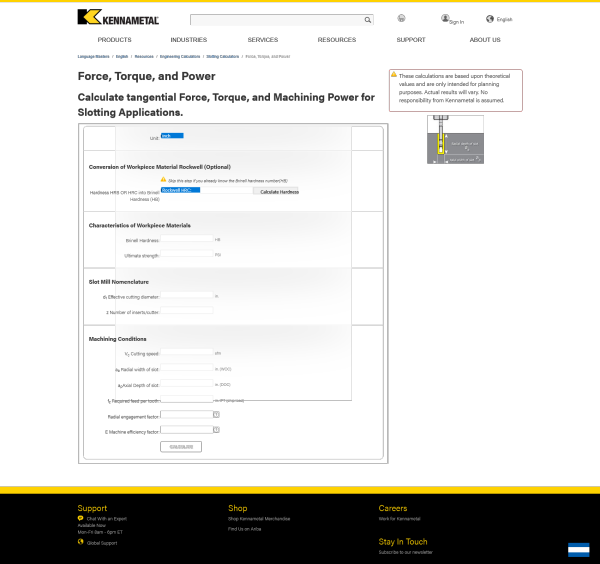The image size is (600, 564).
Task: Open the Global Support link
Action: pos(102,543)
